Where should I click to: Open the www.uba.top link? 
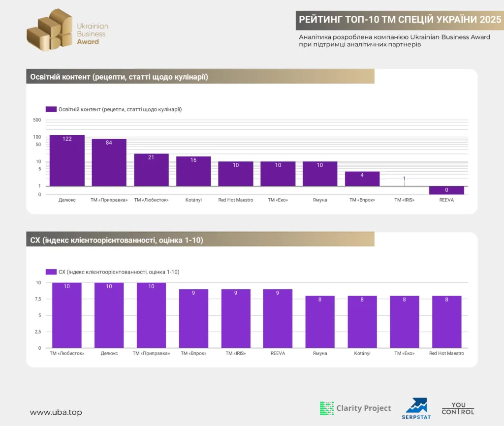pos(56,412)
